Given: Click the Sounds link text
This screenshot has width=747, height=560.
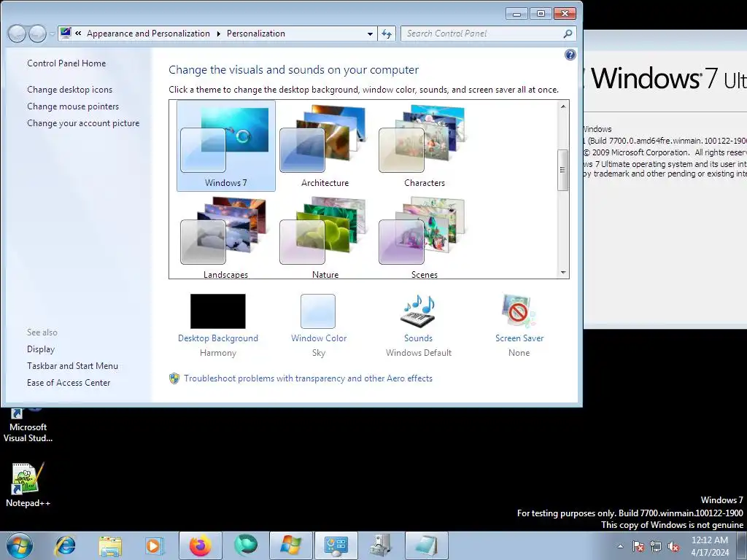Looking at the screenshot, I should click(x=418, y=338).
